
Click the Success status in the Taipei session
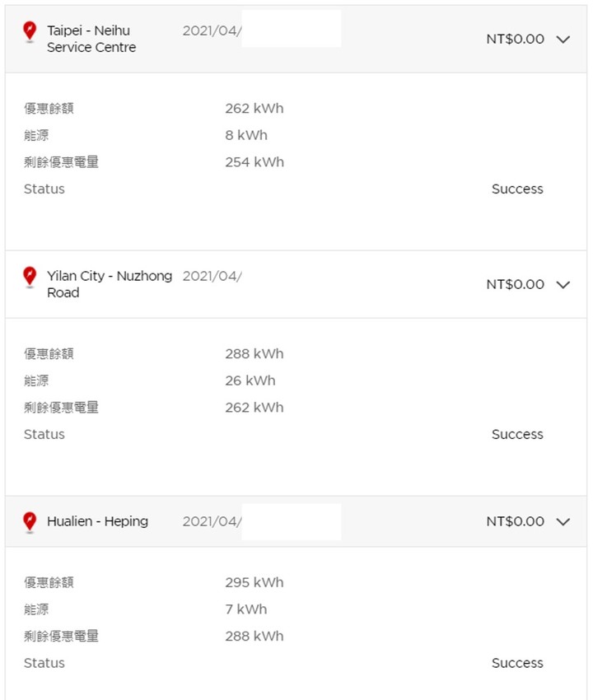517,189
